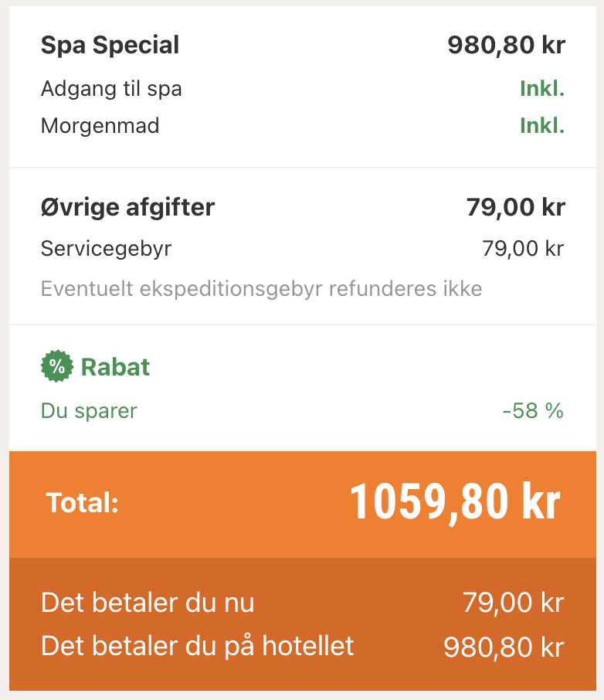Viewport: 604px width, 700px height.
Task: Click the Spa Special price 980,80 kr
Action: click(506, 46)
